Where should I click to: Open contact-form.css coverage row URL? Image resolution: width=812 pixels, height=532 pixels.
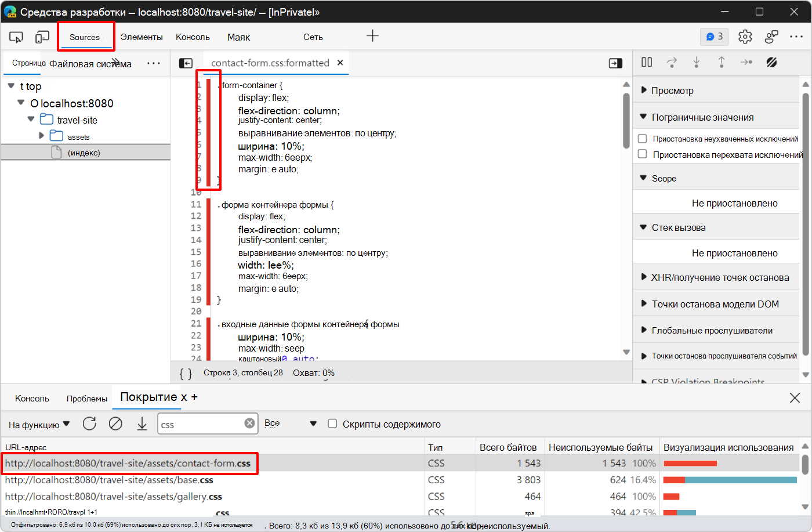coord(128,463)
